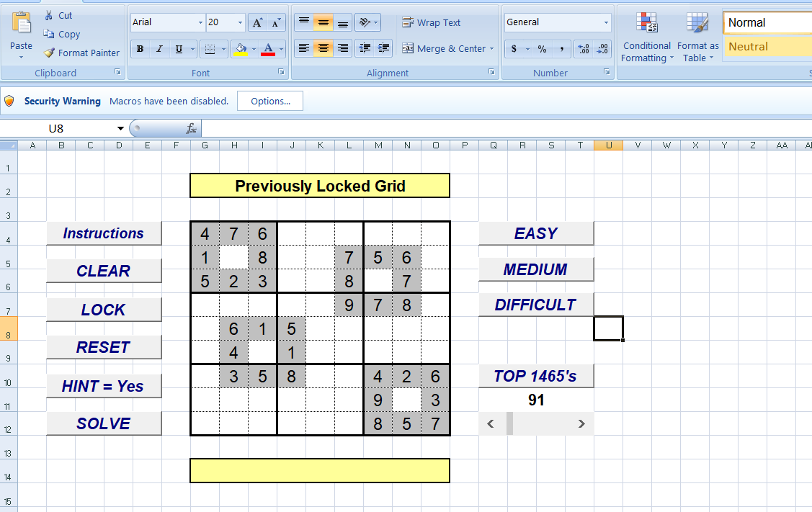
Task: Click the SOLVE button on the worksheet
Action: tap(104, 423)
